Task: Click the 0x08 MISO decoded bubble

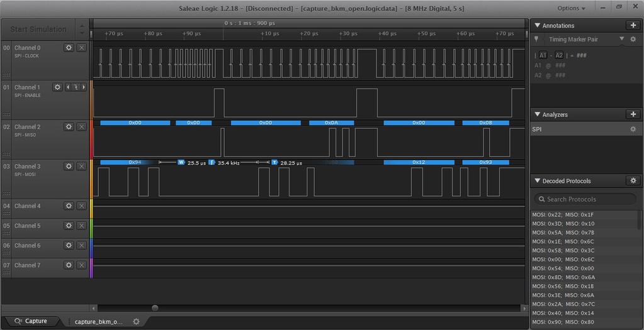Action: click(485, 123)
